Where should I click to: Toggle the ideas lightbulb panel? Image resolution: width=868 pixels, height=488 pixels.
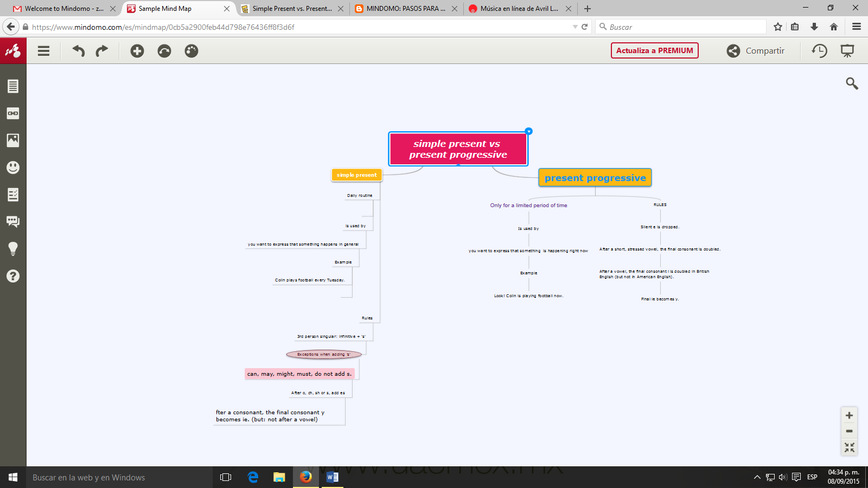tap(13, 248)
